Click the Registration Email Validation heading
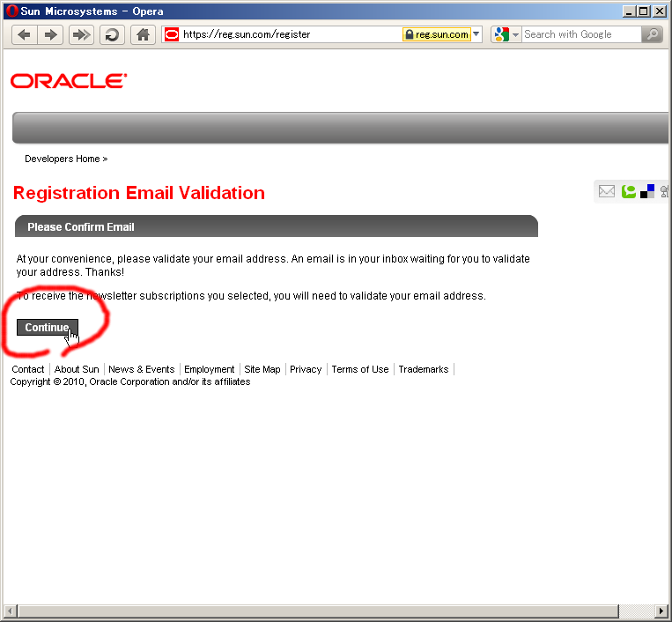This screenshot has width=672, height=622. pyautogui.click(x=139, y=193)
